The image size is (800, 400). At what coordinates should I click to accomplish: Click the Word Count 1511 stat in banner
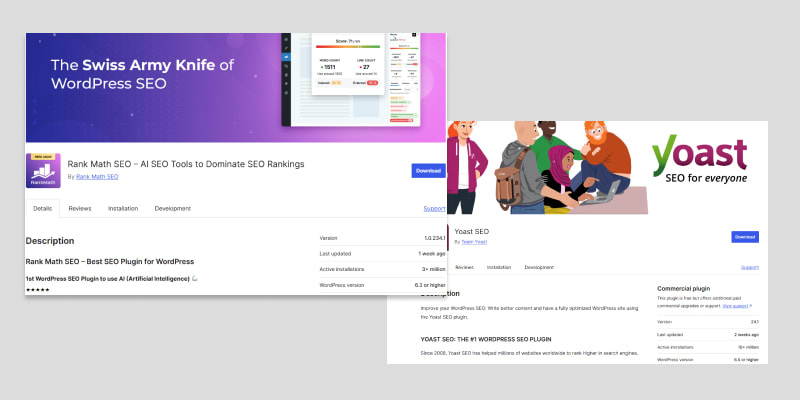(x=329, y=67)
